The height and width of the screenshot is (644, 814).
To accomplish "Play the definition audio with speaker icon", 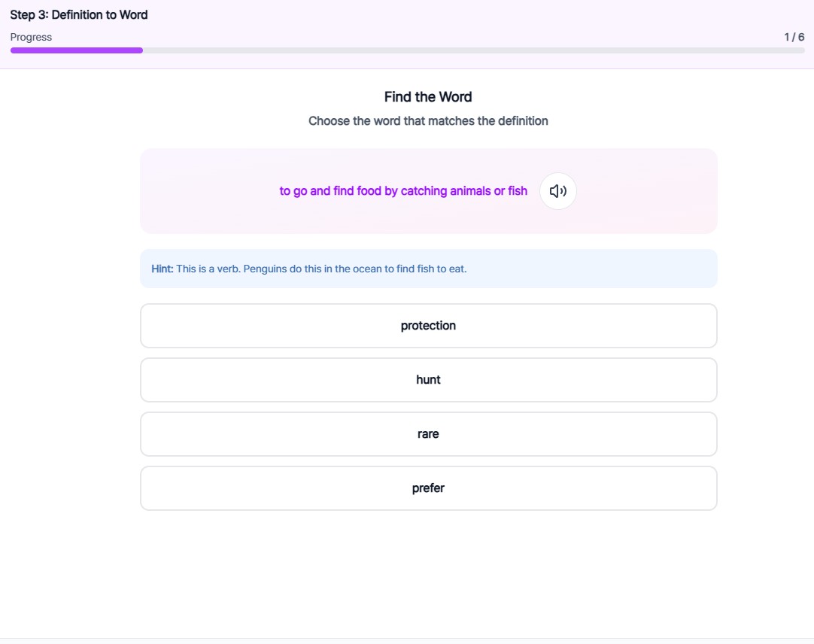I will click(x=557, y=191).
